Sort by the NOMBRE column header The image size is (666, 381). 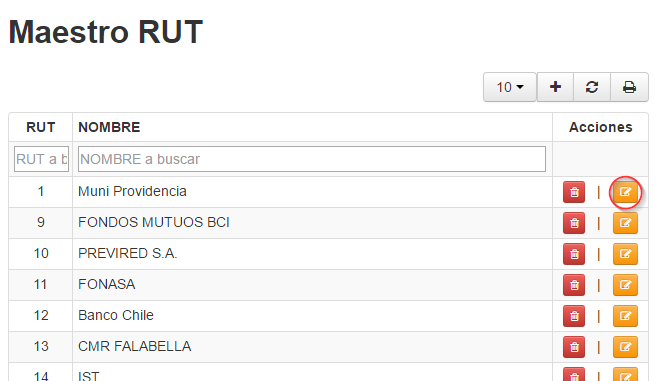click(109, 127)
